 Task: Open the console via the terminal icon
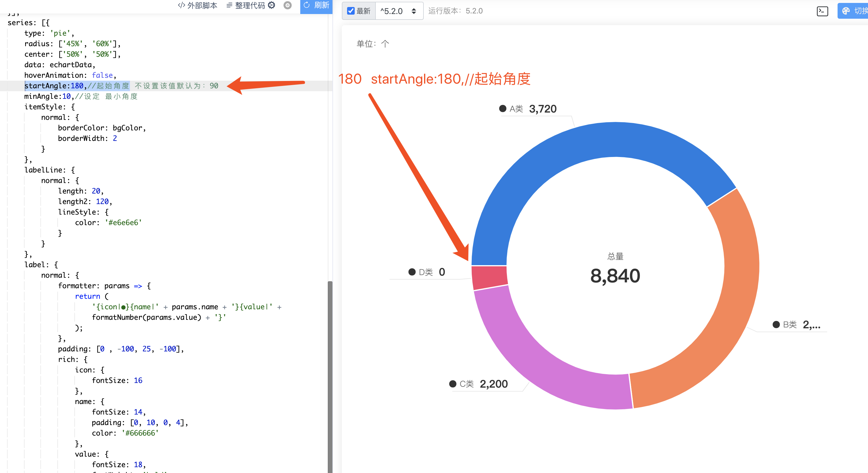pos(822,11)
